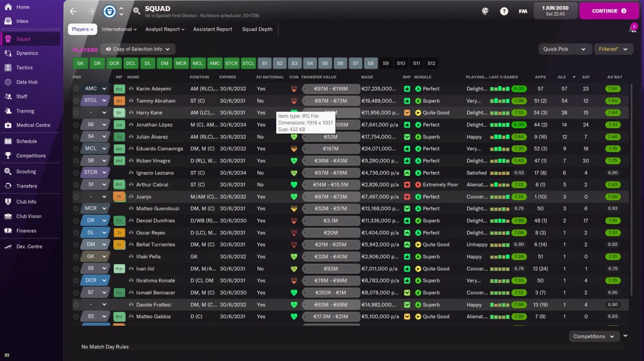644x361 pixels.
Task: Click the Continue button
Action: (x=609, y=11)
